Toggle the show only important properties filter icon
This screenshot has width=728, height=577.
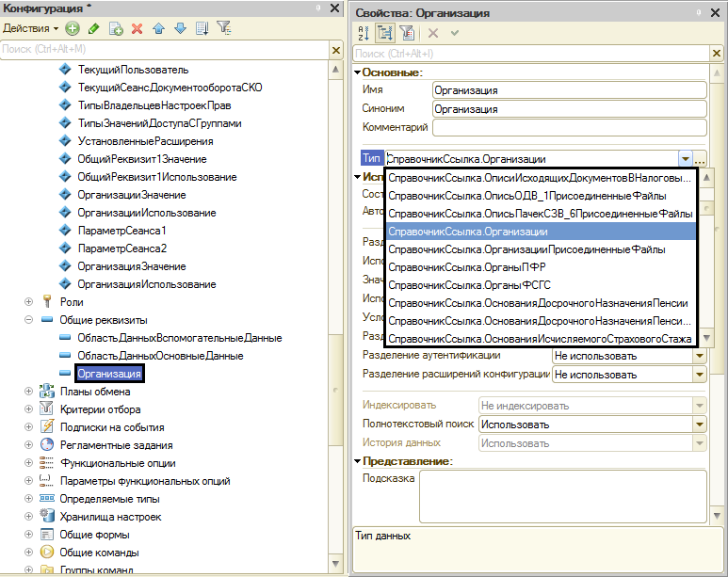407,32
